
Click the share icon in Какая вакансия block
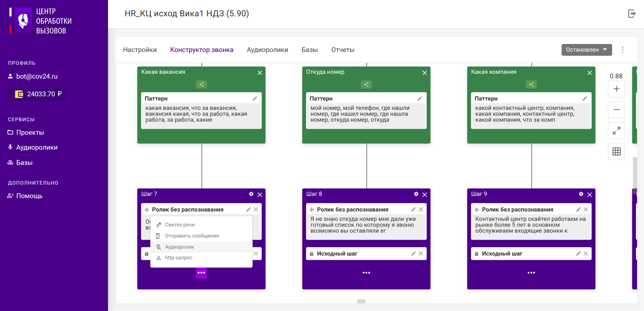click(201, 85)
